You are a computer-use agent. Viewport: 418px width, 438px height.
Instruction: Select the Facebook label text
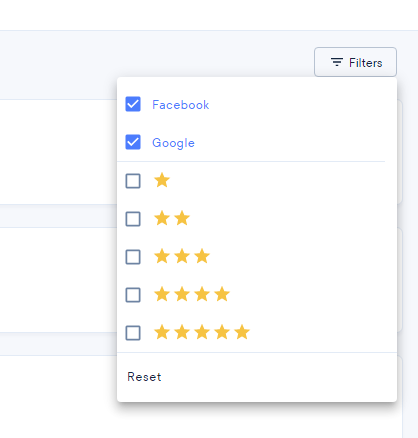pos(181,105)
